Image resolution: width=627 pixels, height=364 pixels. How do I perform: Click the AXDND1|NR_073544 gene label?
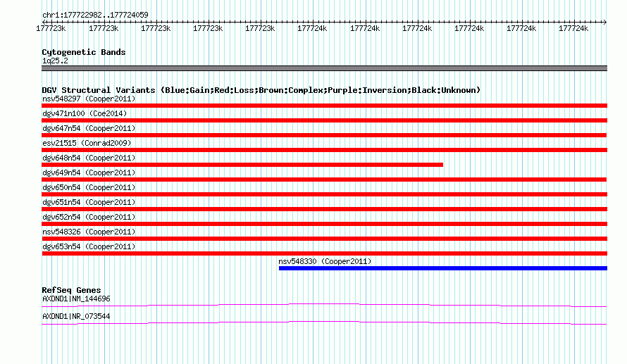[x=76, y=316]
